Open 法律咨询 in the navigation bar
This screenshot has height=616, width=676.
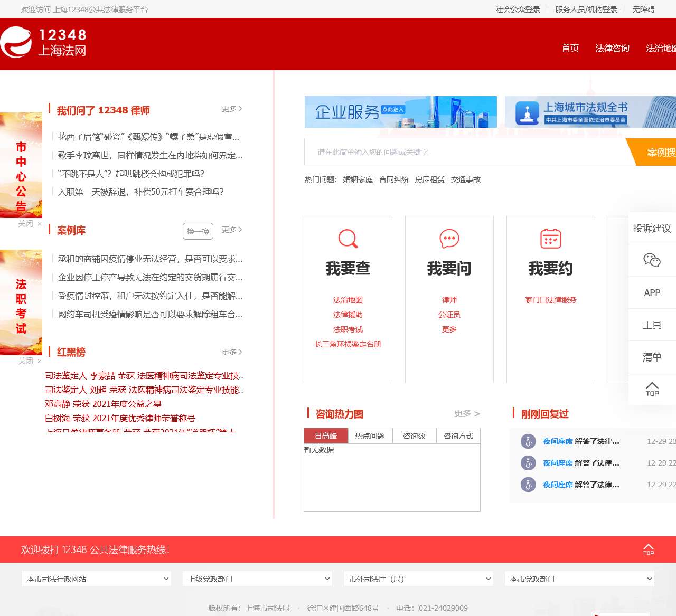tap(613, 48)
